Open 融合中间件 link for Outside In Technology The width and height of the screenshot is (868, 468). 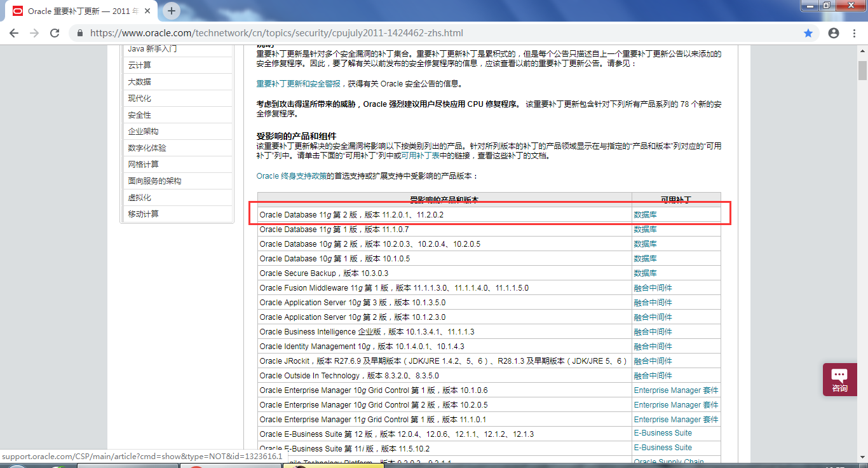(653, 376)
